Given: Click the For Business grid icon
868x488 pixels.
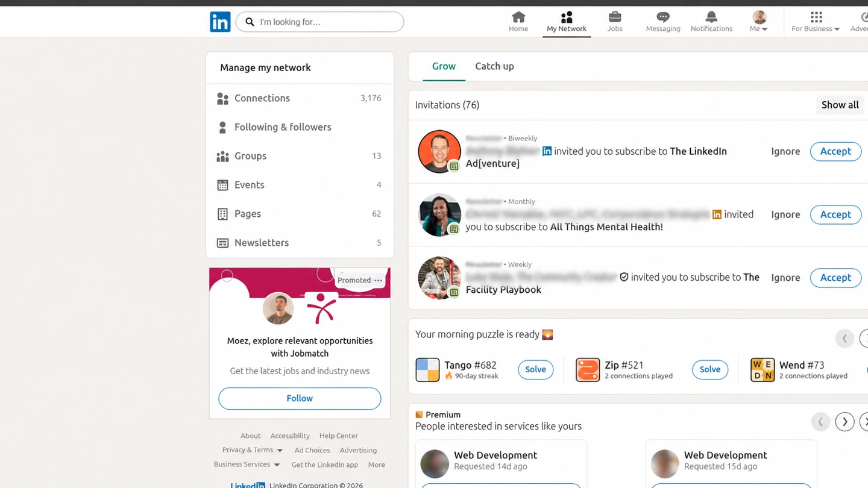Looking at the screenshot, I should [816, 17].
